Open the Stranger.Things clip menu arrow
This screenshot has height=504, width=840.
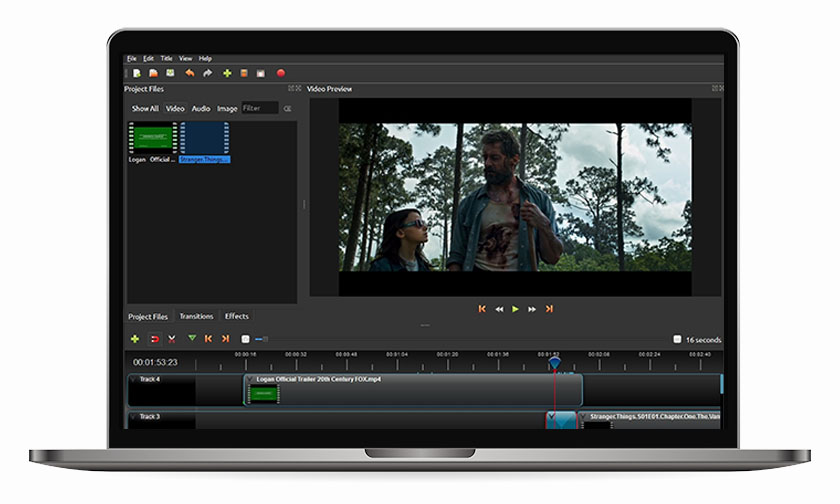[x=583, y=416]
